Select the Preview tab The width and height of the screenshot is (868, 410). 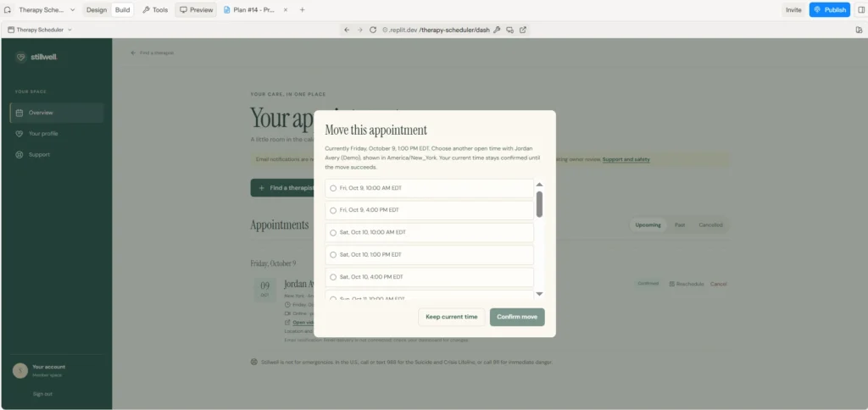click(x=196, y=10)
